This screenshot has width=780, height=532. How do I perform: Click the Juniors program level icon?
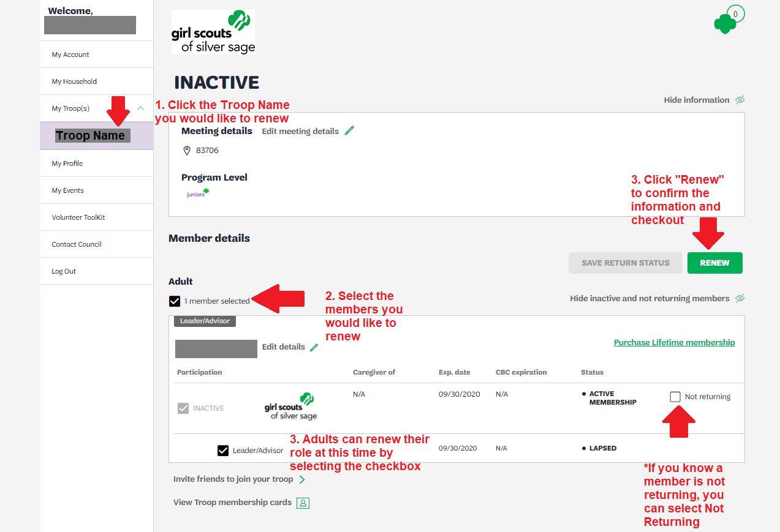197,193
